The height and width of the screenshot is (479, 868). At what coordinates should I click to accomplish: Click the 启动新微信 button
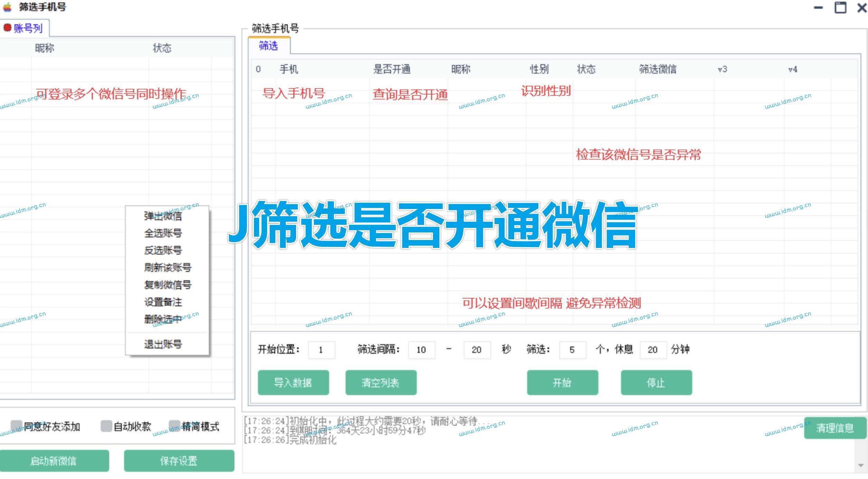pyautogui.click(x=54, y=461)
